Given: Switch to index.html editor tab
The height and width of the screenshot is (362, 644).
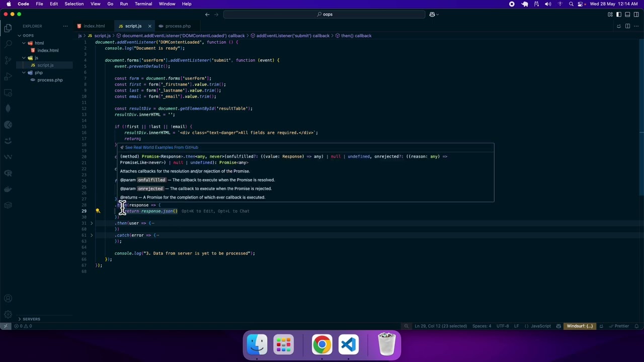Looking at the screenshot, I should point(94,26).
